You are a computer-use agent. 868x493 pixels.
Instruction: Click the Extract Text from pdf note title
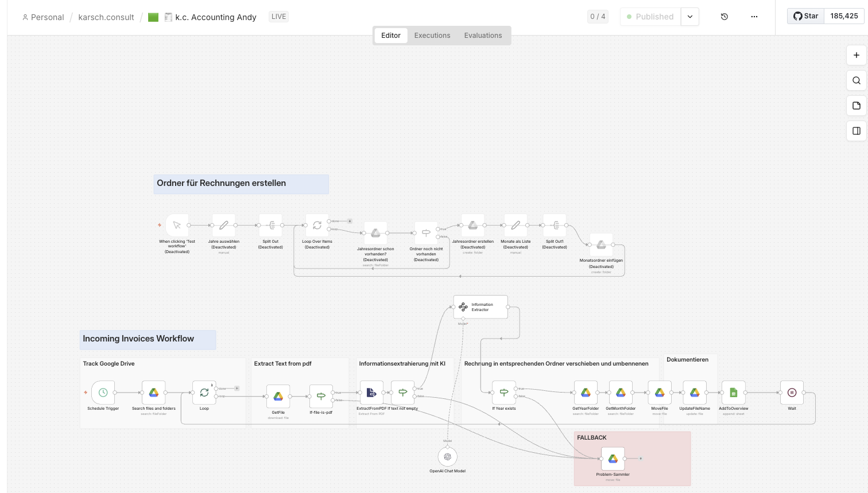click(282, 363)
